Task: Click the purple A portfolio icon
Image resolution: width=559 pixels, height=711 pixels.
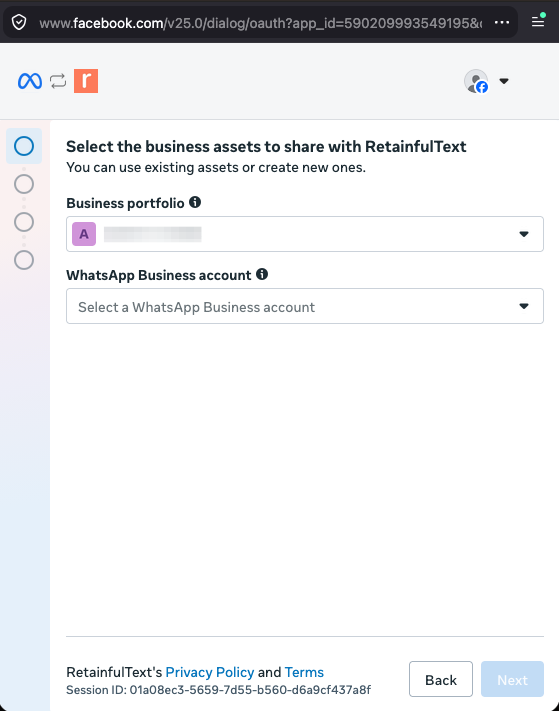Action: pyautogui.click(x=84, y=234)
